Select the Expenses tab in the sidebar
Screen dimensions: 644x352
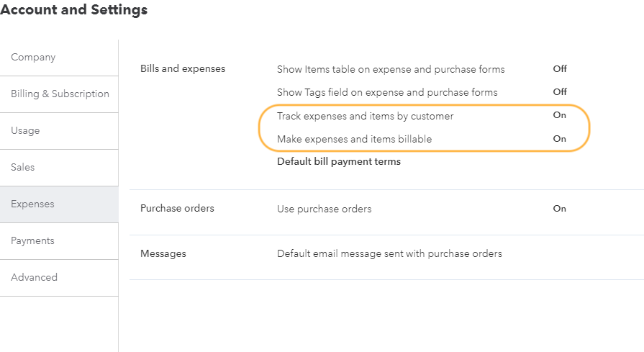pos(32,204)
